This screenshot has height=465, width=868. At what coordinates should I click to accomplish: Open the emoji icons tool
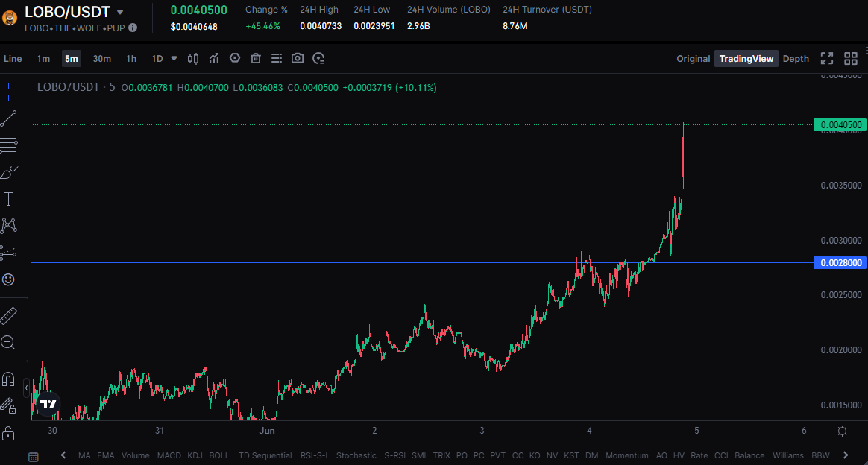tap(8, 279)
